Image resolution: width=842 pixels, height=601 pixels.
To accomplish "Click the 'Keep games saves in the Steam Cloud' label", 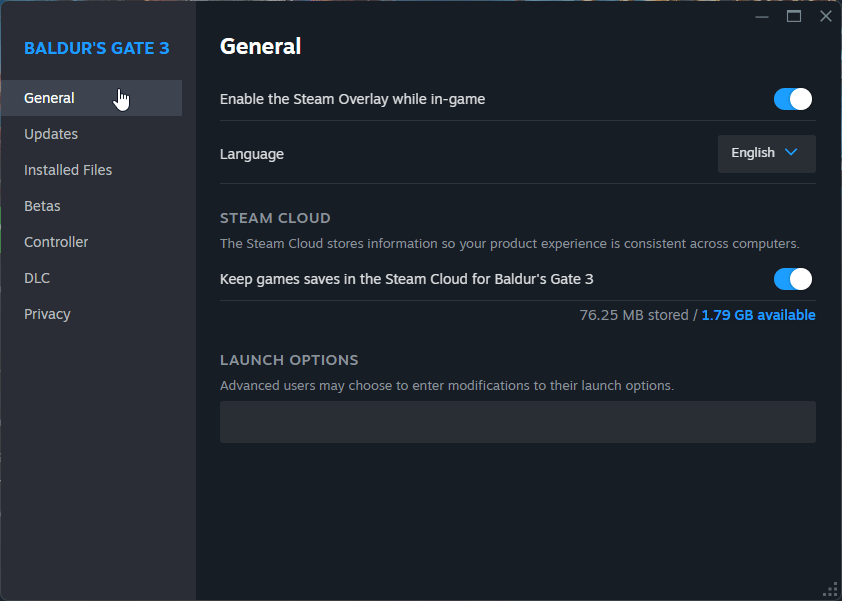I will pos(407,279).
